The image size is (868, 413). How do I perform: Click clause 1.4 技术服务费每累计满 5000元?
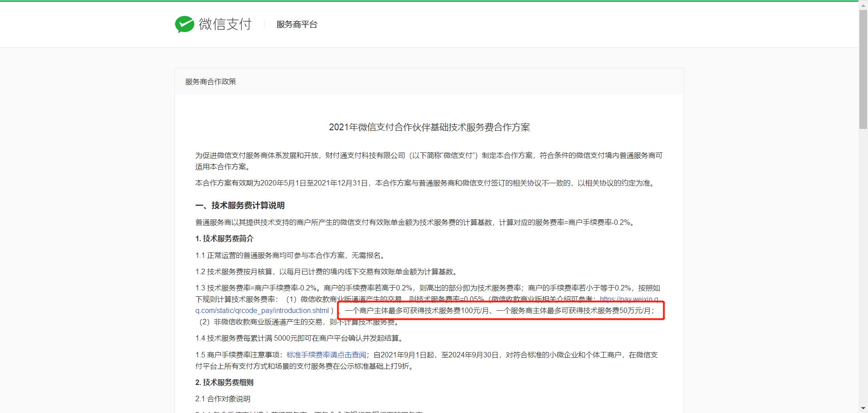point(300,338)
